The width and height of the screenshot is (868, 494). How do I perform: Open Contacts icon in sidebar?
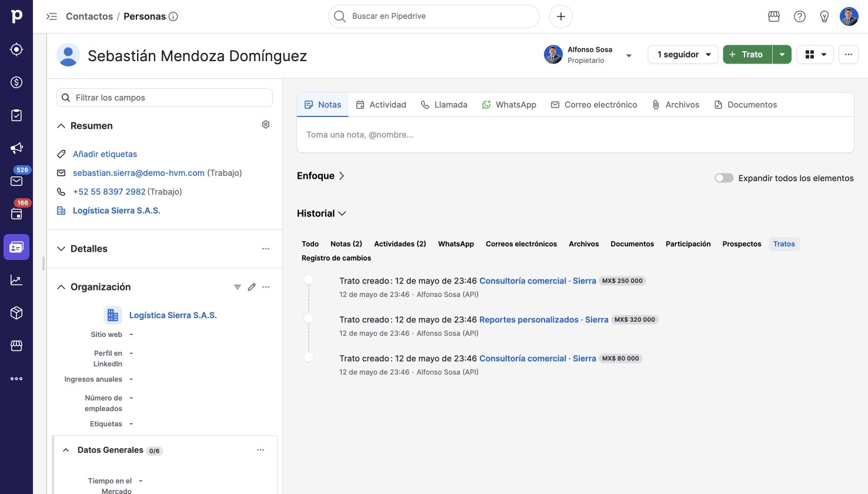tap(16, 247)
